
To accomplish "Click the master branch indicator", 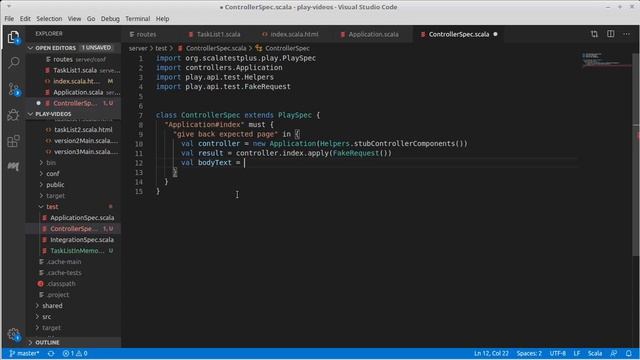I will coord(24,353).
